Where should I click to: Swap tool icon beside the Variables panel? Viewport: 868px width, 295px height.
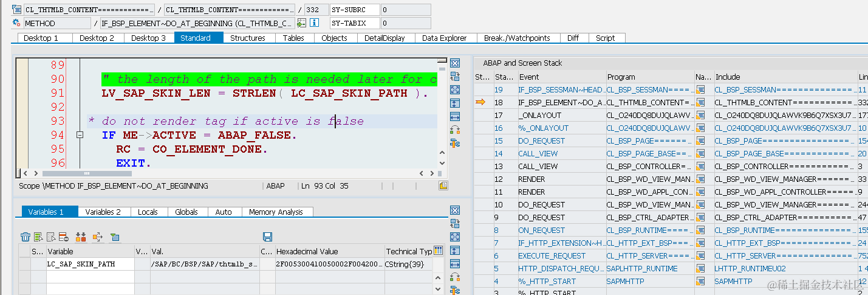[x=454, y=223]
